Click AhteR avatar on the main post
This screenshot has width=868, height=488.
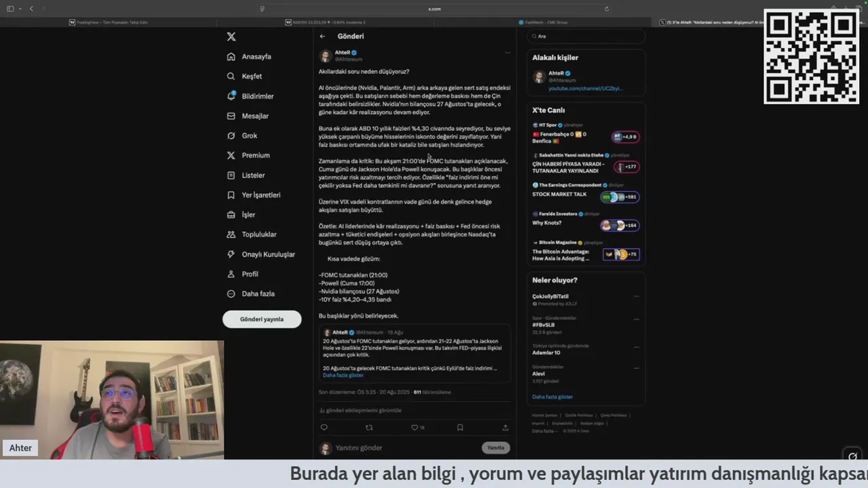click(x=325, y=56)
